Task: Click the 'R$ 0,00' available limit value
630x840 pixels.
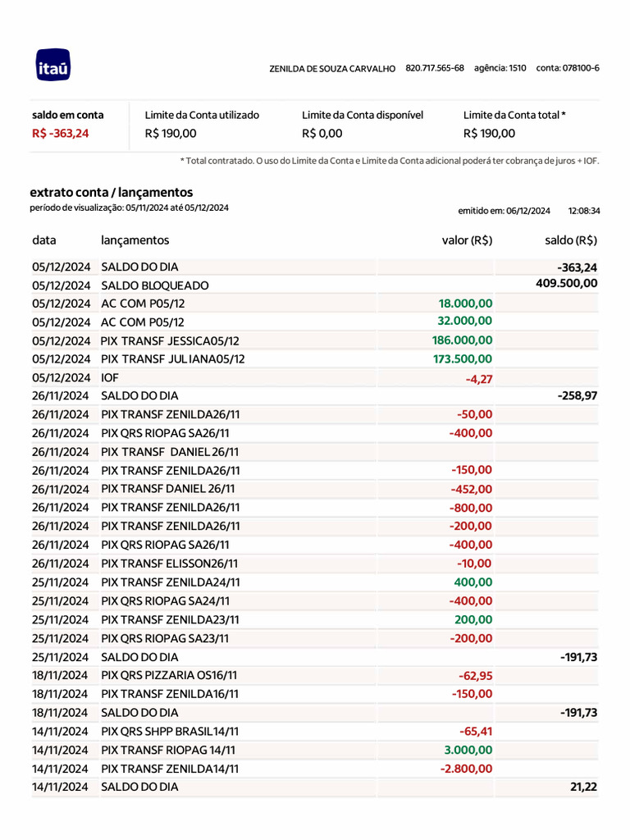Action: click(322, 134)
